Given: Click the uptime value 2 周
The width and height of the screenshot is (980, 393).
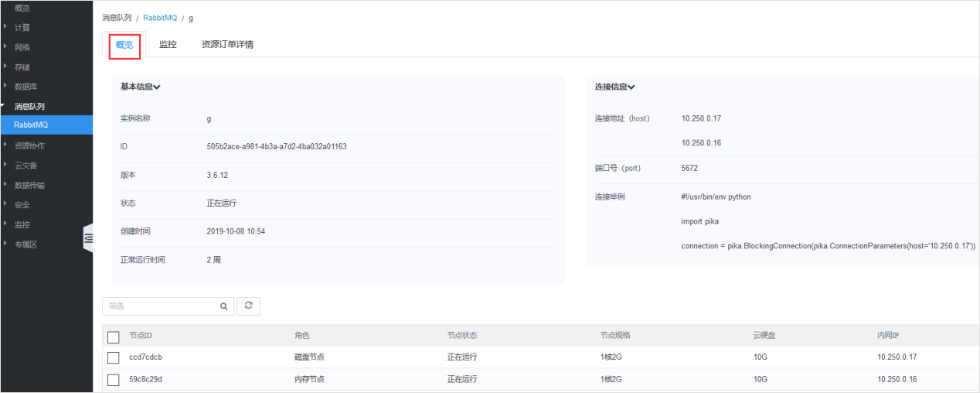Looking at the screenshot, I should (213, 260).
